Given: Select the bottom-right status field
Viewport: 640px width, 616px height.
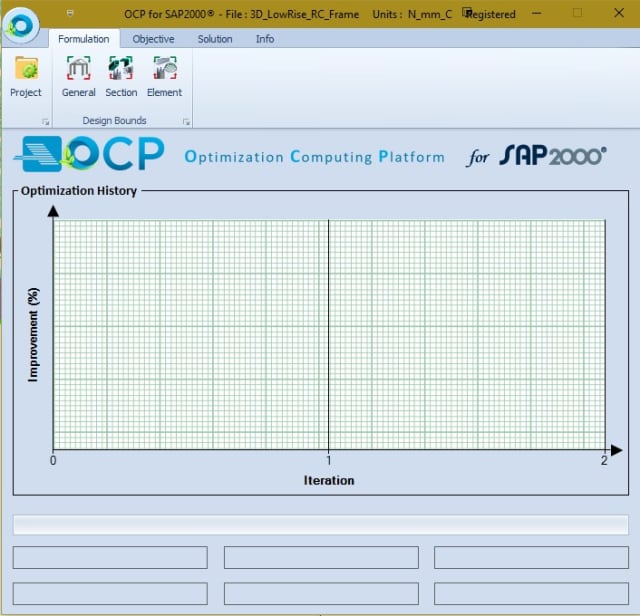Looking at the screenshot, I should coord(531,594).
